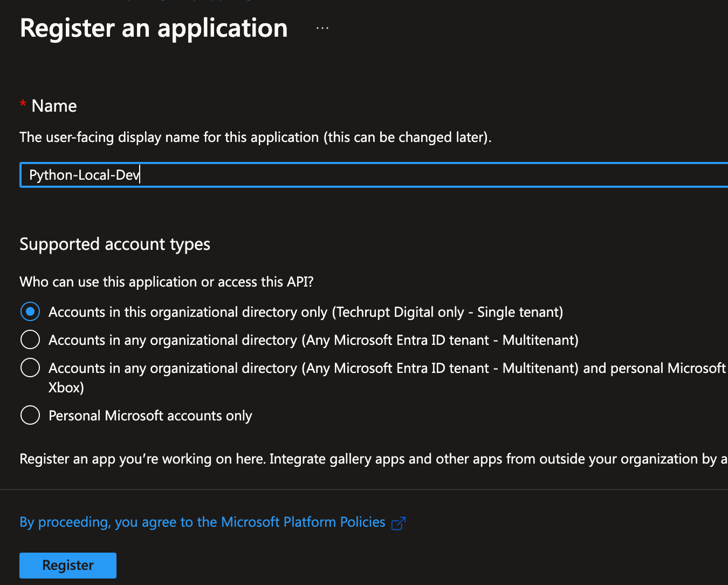This screenshot has height=585, width=728.
Task: Click the 'Supported account types' section heading
Action: (115, 244)
